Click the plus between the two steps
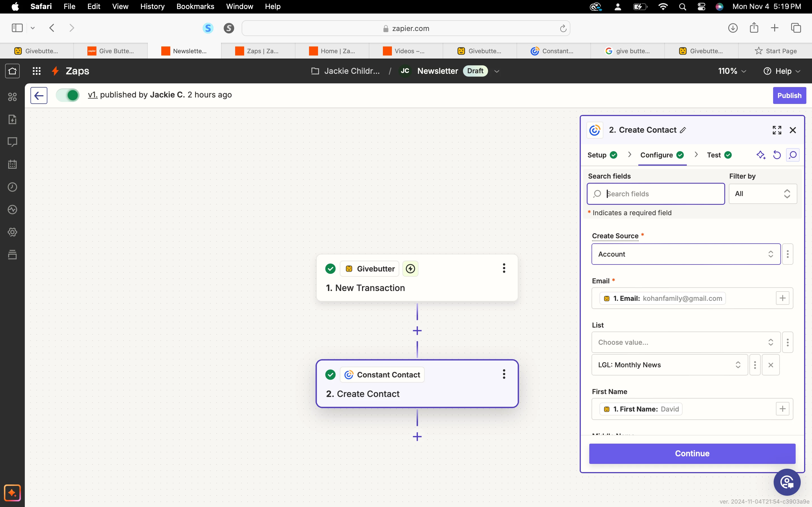This screenshot has width=812, height=507. [417, 331]
